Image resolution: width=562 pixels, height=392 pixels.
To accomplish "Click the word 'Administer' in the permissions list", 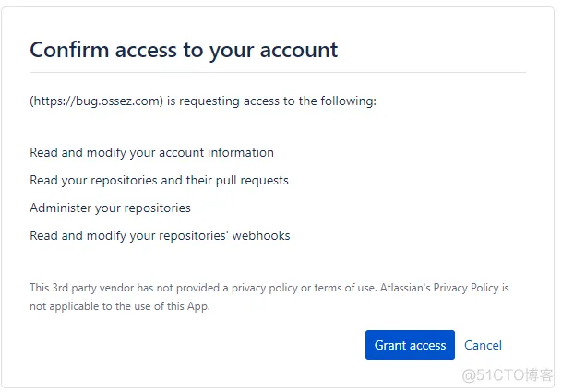I will pos(62,208).
